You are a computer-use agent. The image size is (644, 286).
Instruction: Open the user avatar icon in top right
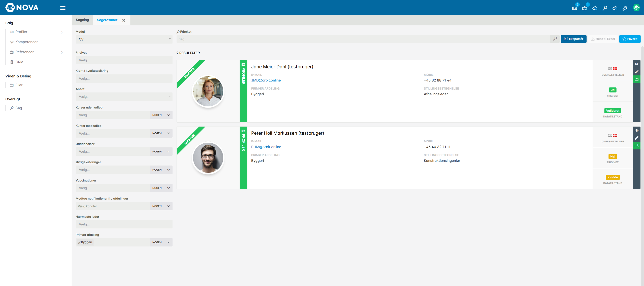636,8
